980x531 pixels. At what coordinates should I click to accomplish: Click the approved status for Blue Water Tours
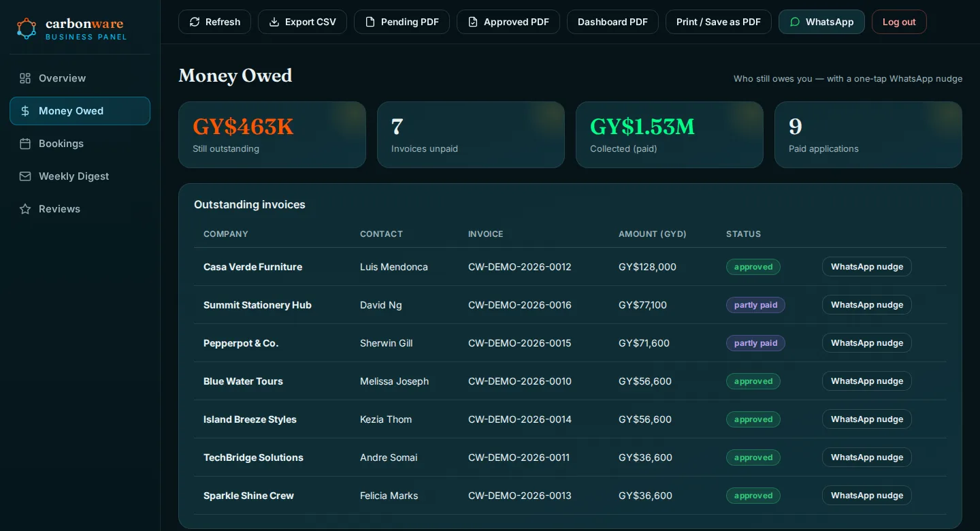coord(753,381)
